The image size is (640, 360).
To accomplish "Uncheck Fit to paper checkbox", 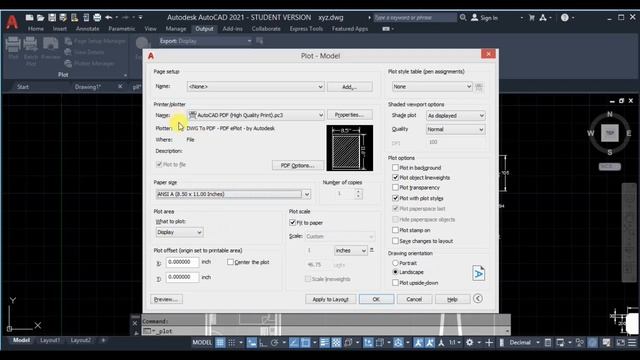I will coord(292,222).
